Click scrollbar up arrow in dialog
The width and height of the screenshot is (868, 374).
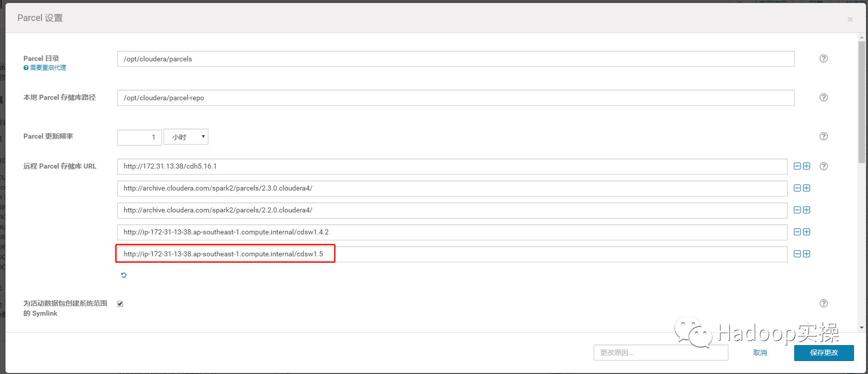tap(862, 37)
